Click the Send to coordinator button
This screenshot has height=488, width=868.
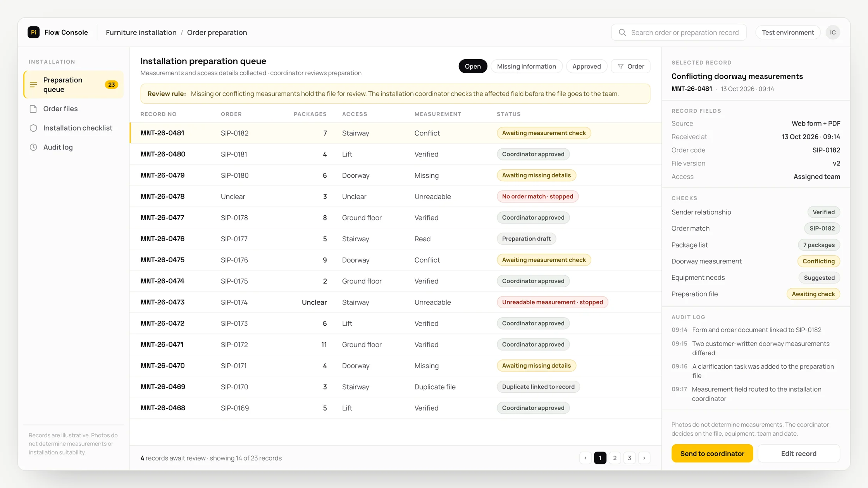(712, 454)
